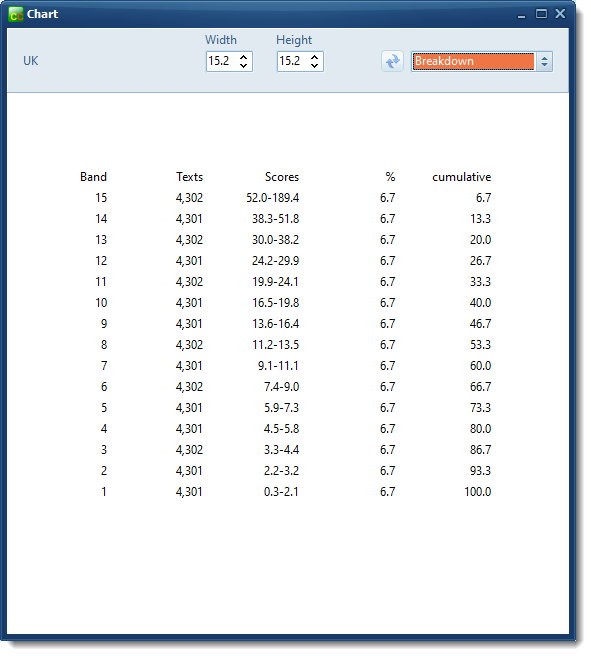Click the Texts column header
591x656 pixels.
point(189,177)
